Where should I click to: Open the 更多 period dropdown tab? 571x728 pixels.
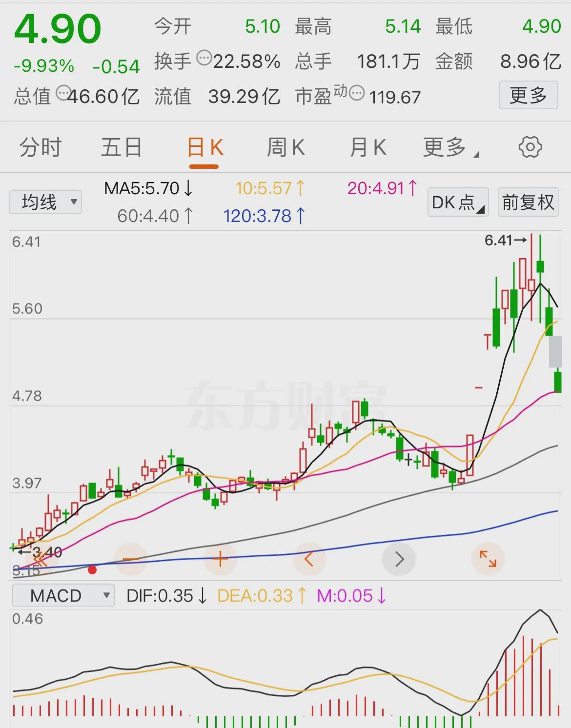pyautogui.click(x=451, y=147)
